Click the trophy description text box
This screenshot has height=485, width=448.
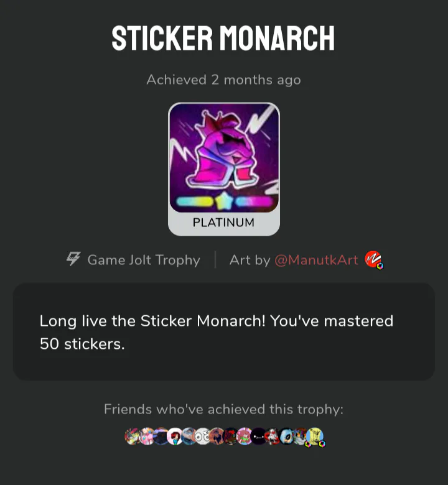coord(224,332)
